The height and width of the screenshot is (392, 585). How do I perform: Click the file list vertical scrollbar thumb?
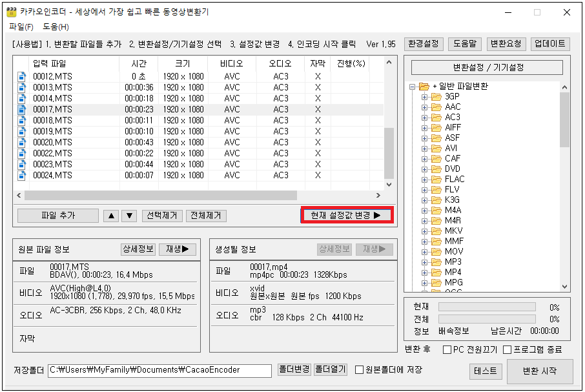point(389,153)
